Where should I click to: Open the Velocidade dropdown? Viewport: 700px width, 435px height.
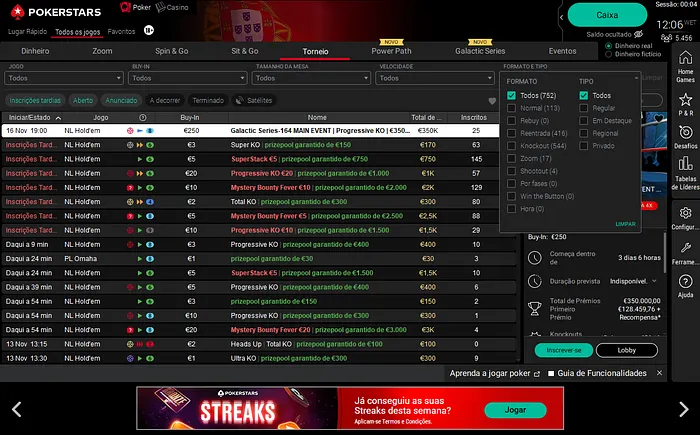pyautogui.click(x=435, y=78)
